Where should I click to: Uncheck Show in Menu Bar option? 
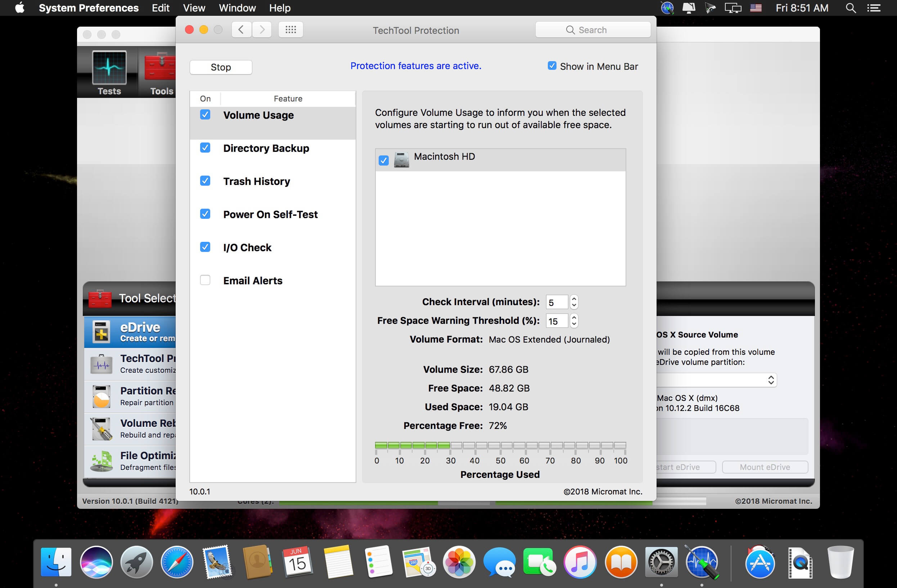[x=551, y=65]
